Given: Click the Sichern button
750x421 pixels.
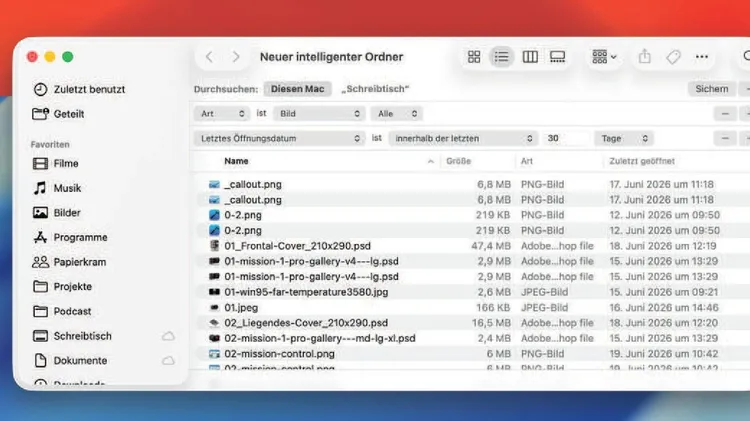Looking at the screenshot, I should [x=712, y=89].
